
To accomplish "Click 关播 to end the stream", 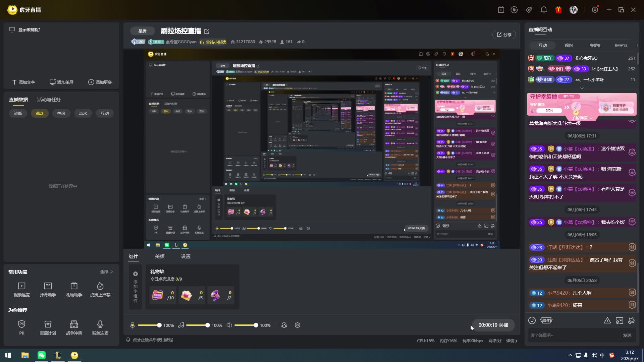I will click(x=493, y=325).
